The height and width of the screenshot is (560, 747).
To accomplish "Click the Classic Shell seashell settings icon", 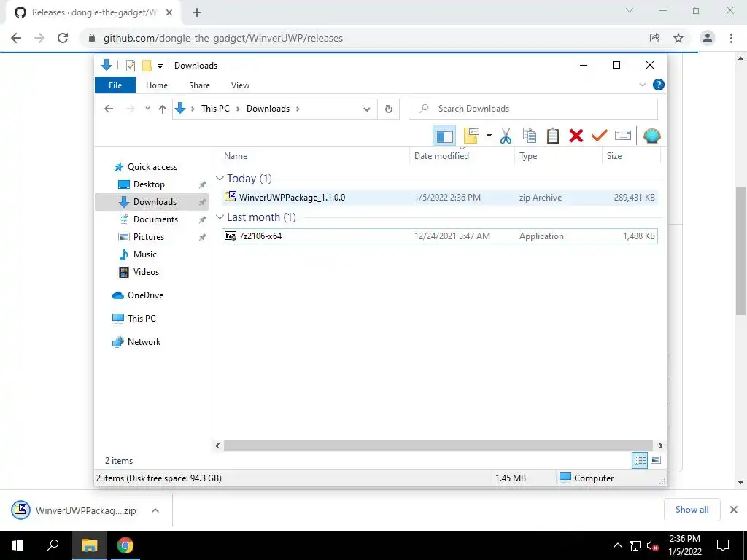I will 651,136.
